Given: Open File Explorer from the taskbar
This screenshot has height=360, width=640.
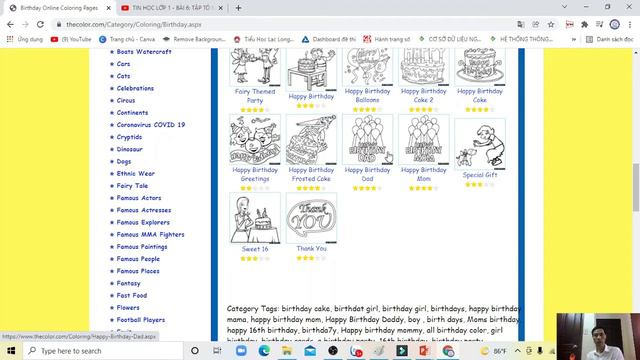Looking at the screenshot, I should 287,351.
